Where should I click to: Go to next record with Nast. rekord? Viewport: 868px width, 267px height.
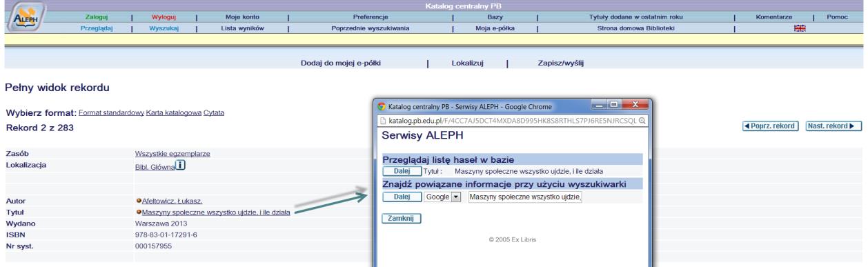point(834,126)
